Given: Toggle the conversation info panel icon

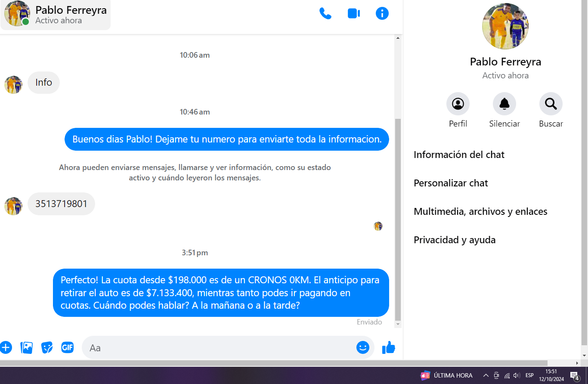Looking at the screenshot, I should pos(382,14).
